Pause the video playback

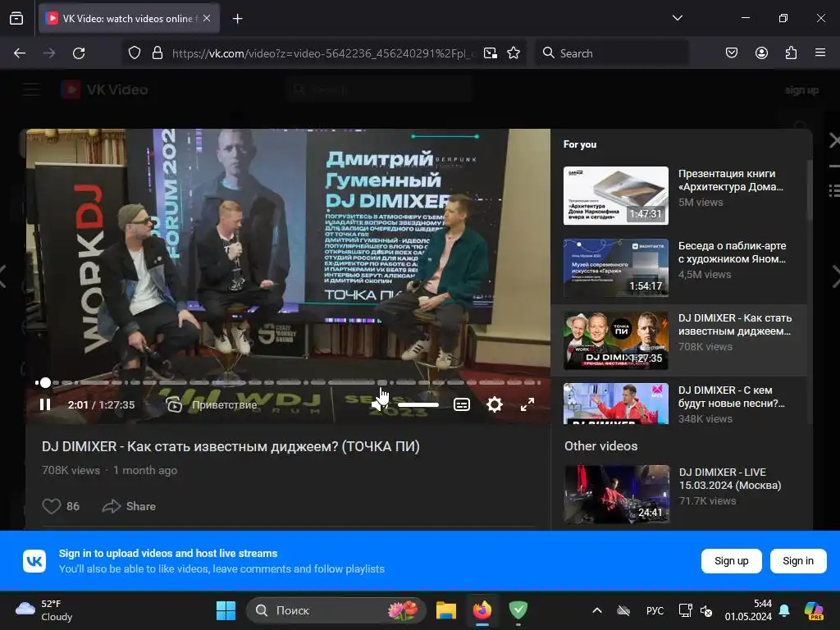pos(45,404)
